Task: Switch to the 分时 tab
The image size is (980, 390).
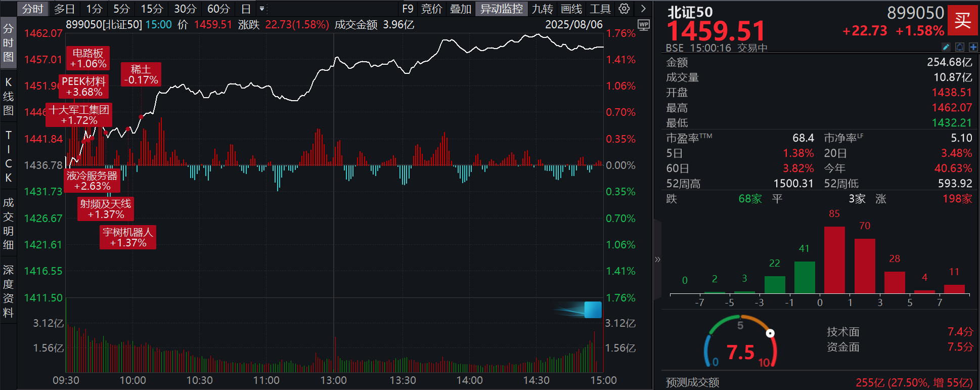Action: 33,9
